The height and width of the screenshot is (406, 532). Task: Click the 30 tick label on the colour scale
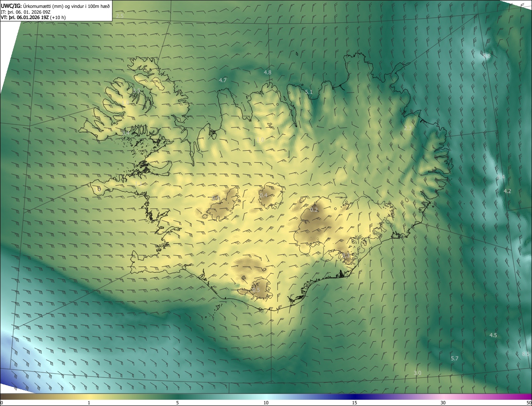point(443,403)
